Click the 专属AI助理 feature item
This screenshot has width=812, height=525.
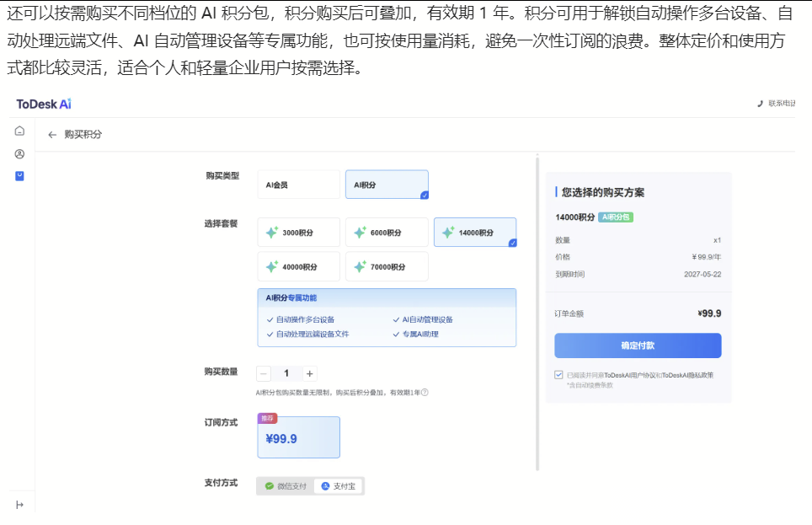click(415, 335)
